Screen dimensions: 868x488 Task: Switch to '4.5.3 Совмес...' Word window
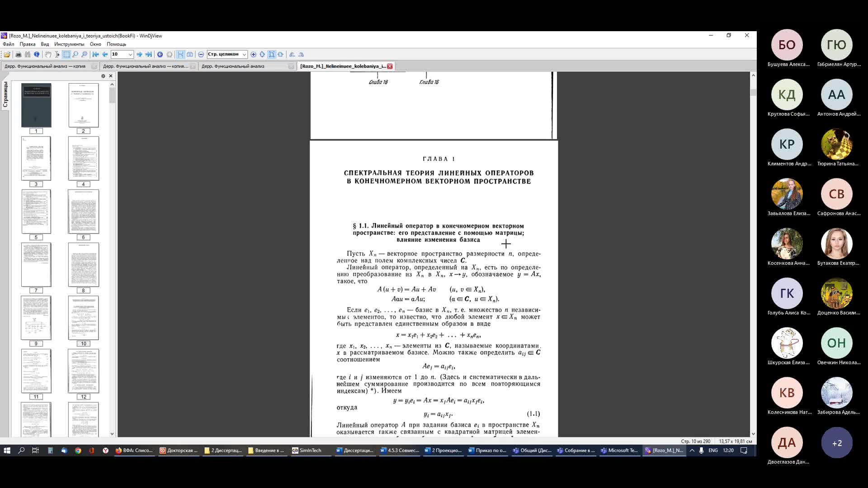pos(400,450)
